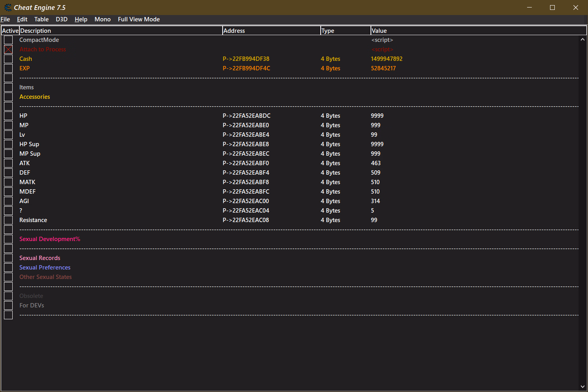Screen dimensions: 588x392
Task: Select the Resistance description text
Action: click(x=33, y=220)
